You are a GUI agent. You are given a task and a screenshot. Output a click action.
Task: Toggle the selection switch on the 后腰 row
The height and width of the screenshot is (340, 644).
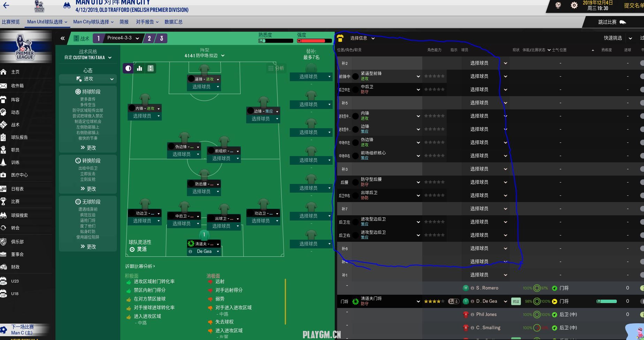tap(642, 183)
